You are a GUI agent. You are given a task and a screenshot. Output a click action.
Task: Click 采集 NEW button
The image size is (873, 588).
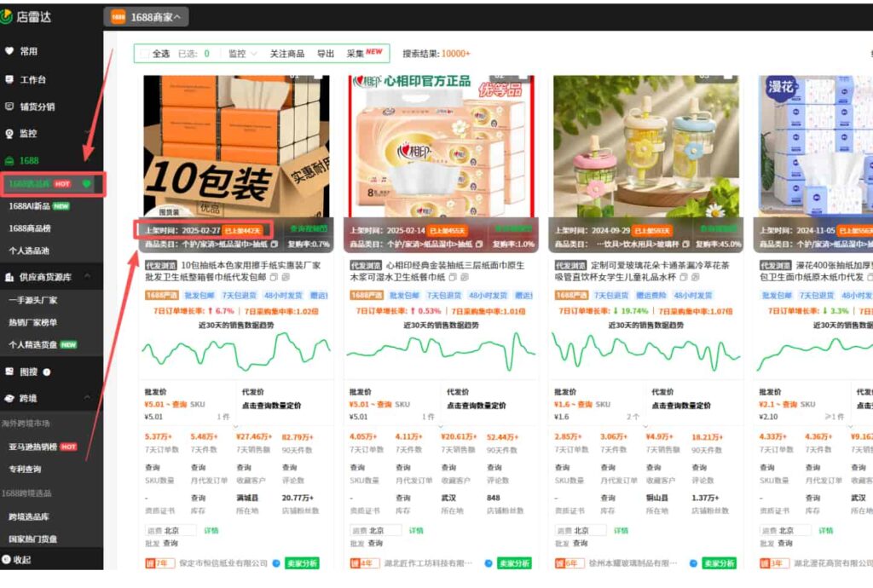coord(364,54)
